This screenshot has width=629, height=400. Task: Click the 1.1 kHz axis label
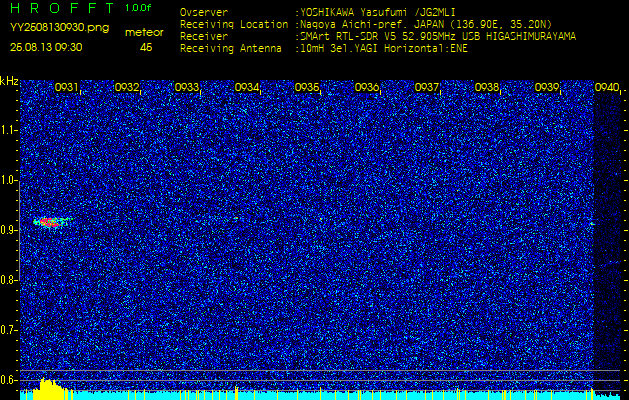pyautogui.click(x=9, y=130)
